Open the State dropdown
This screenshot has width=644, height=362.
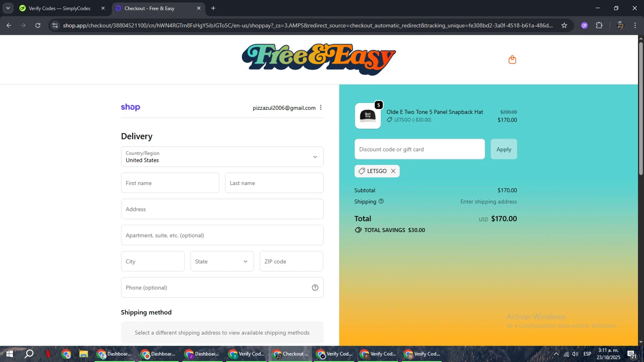coord(222,261)
